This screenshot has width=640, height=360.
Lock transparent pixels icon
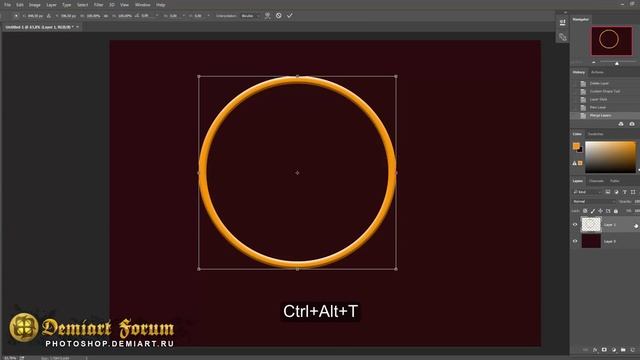click(585, 211)
